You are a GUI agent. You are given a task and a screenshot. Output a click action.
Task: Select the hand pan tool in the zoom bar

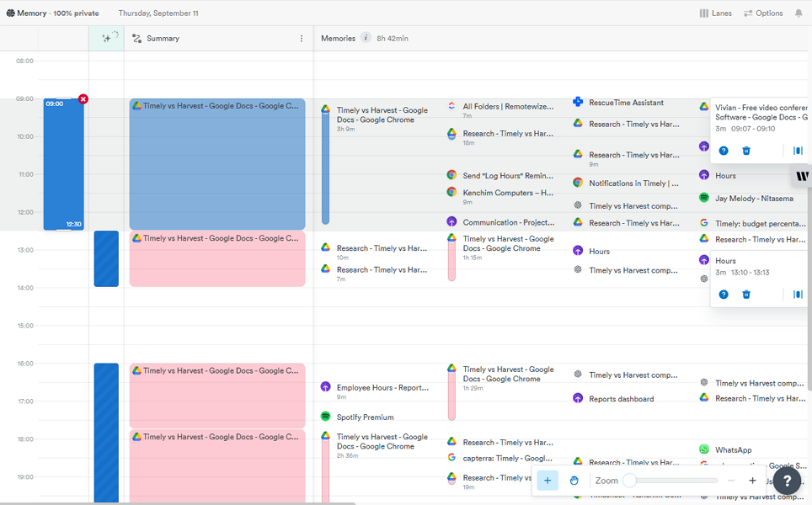coord(574,480)
